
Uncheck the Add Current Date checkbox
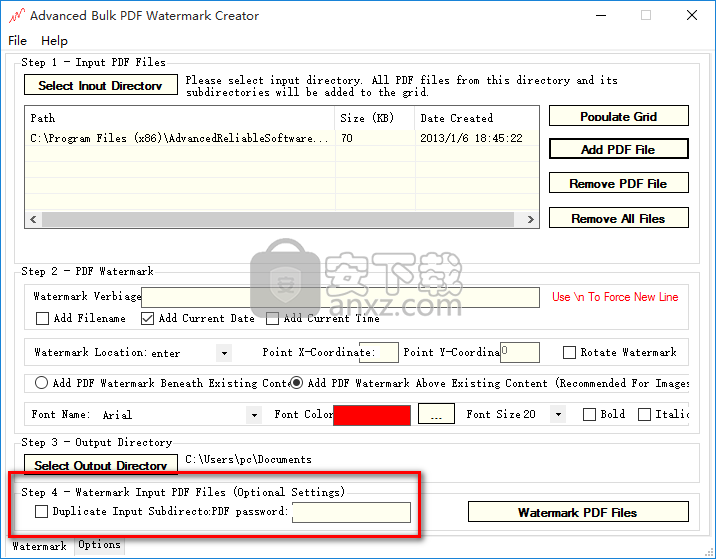pyautogui.click(x=147, y=318)
